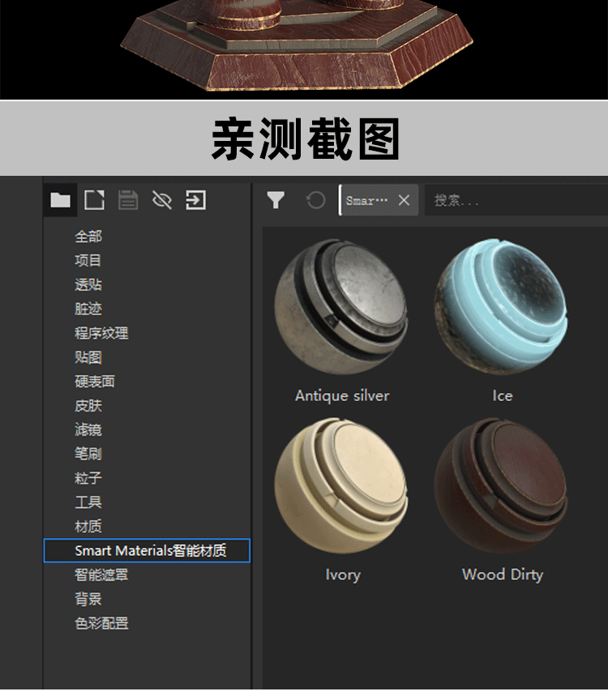Screen dimensions: 608x700
Task: Open the 智能遮罩 category
Action: [x=101, y=575]
